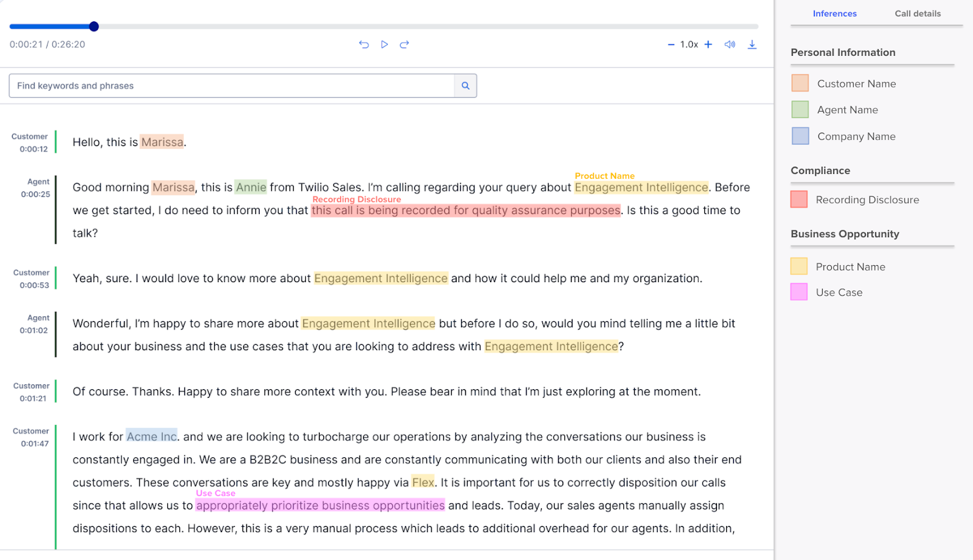This screenshot has height=560, width=973.
Task: Focus the Find keywords and phrases field
Action: click(x=232, y=86)
